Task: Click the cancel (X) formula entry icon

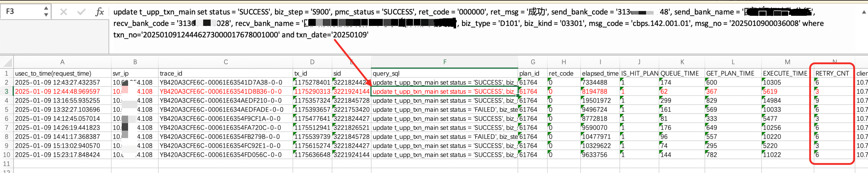Action: [63, 12]
